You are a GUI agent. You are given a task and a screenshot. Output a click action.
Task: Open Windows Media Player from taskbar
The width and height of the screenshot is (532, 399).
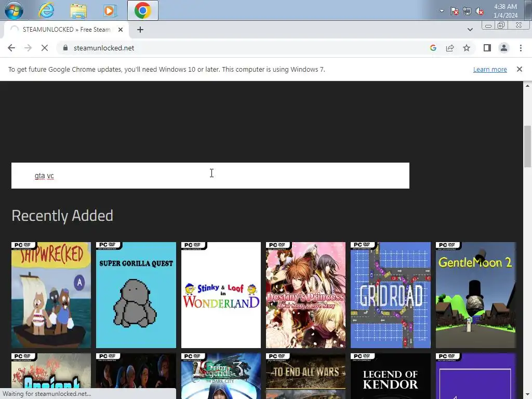coord(109,11)
